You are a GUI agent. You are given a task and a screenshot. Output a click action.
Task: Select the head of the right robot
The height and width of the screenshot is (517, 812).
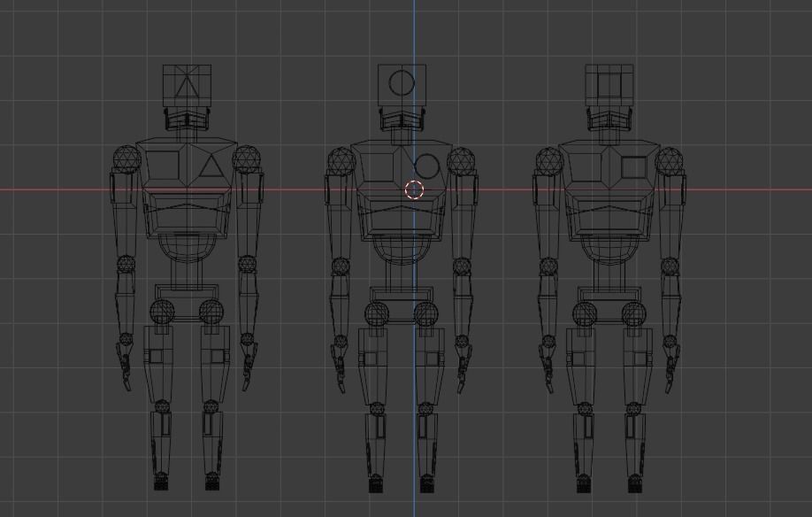point(610,84)
